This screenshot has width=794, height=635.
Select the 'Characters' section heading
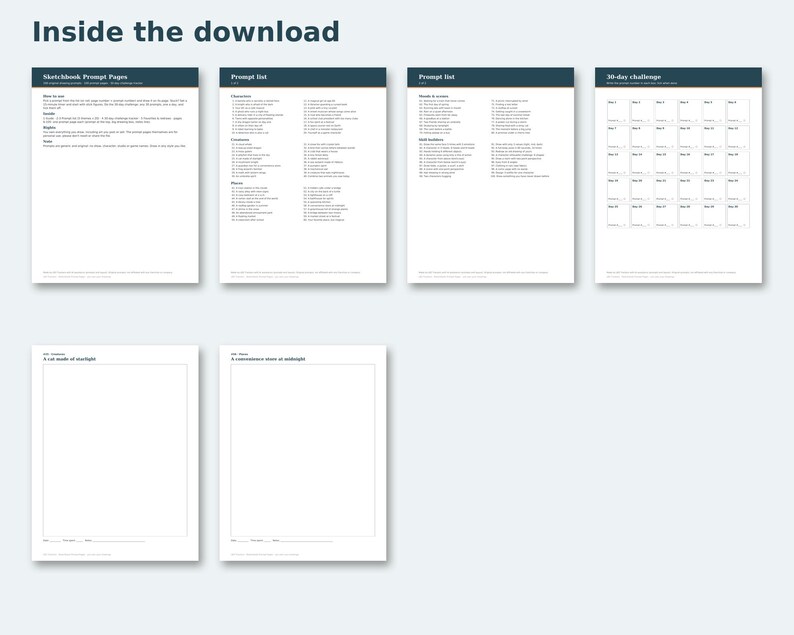pyautogui.click(x=241, y=96)
